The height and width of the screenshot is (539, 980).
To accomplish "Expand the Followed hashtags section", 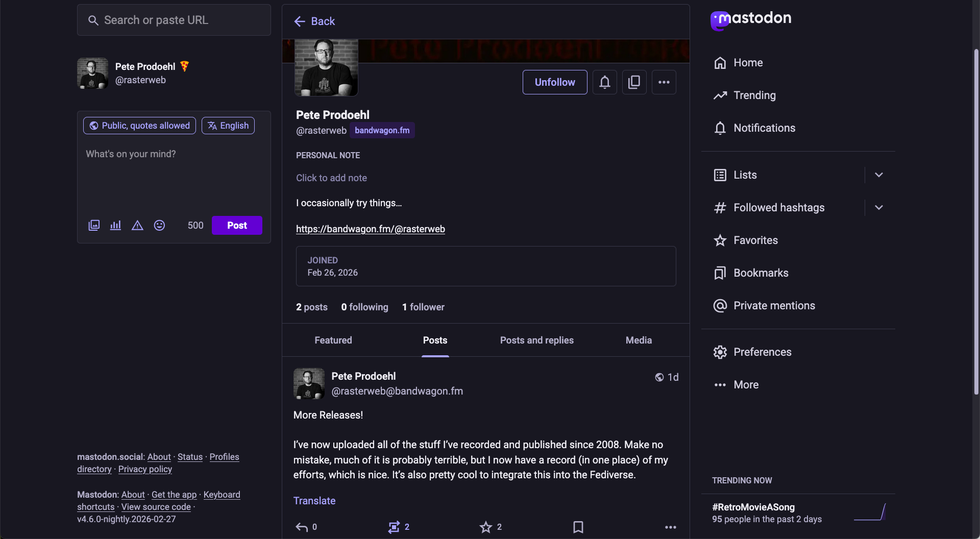I will (x=879, y=207).
